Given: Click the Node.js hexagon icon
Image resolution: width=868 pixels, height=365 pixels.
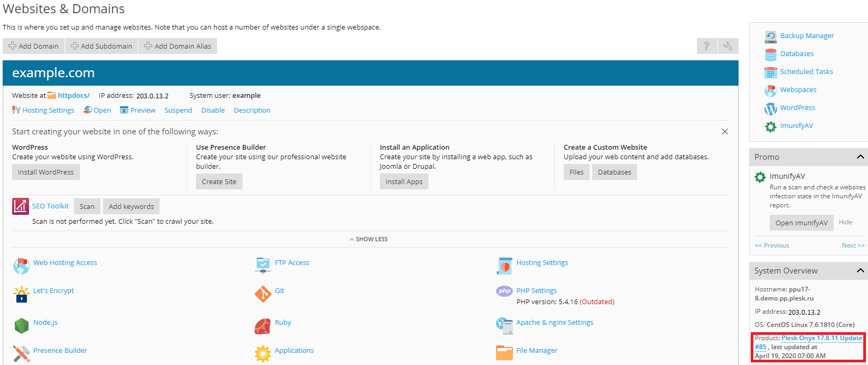Looking at the screenshot, I should click(x=21, y=325).
